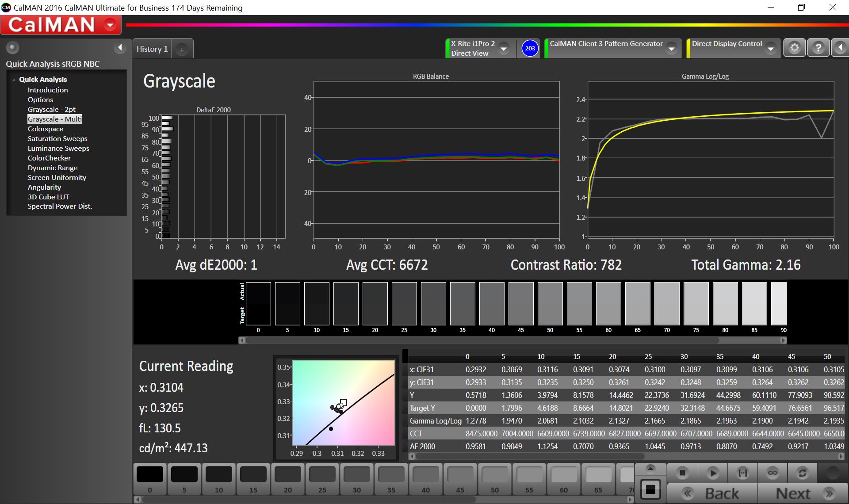Switch to the History 1 tab
Screen dimensions: 849x504
[x=152, y=49]
